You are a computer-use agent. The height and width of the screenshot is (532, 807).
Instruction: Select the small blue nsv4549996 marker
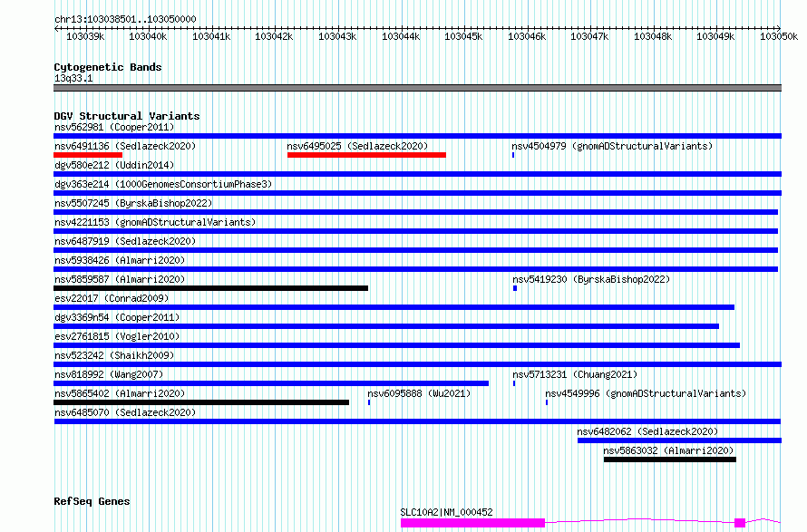coord(547,402)
